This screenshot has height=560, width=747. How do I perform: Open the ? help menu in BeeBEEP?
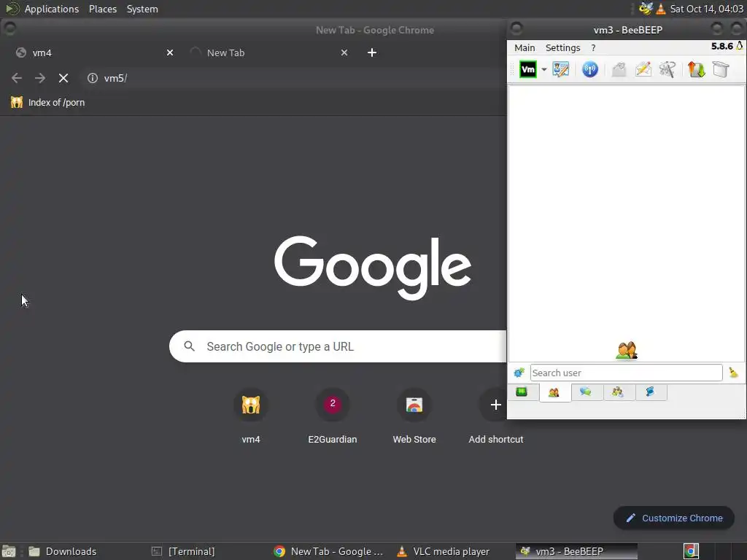coord(593,47)
